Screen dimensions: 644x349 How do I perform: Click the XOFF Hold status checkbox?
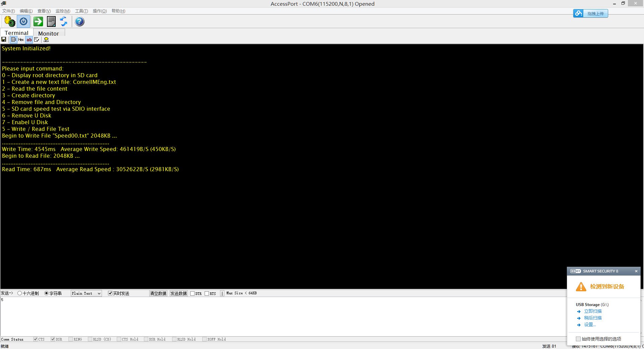(x=204, y=339)
